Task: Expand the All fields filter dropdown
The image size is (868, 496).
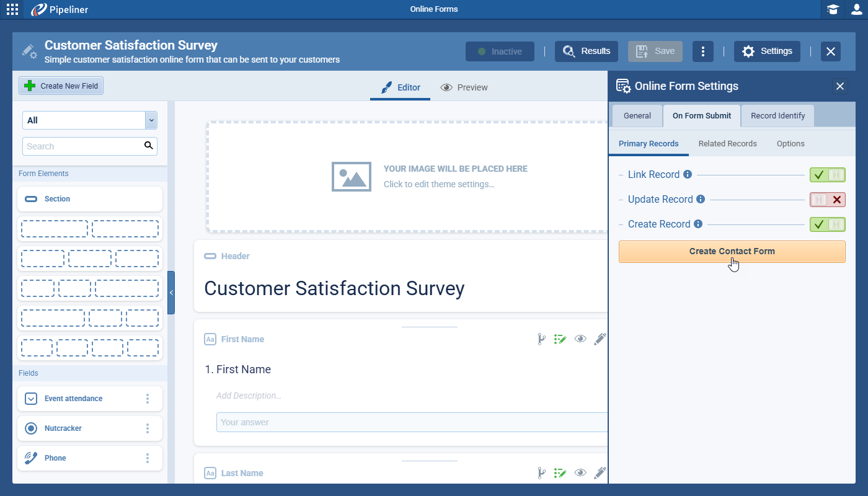Action: pos(151,120)
